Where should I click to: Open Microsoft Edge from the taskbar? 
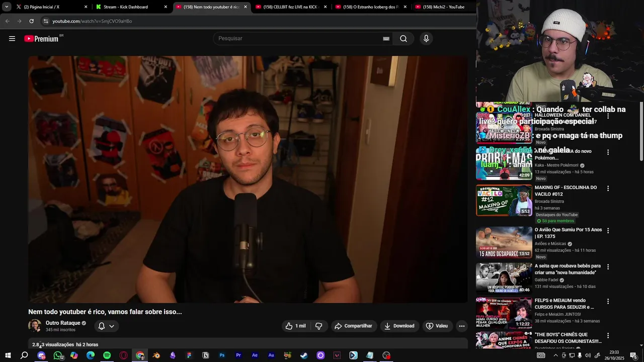click(91, 355)
